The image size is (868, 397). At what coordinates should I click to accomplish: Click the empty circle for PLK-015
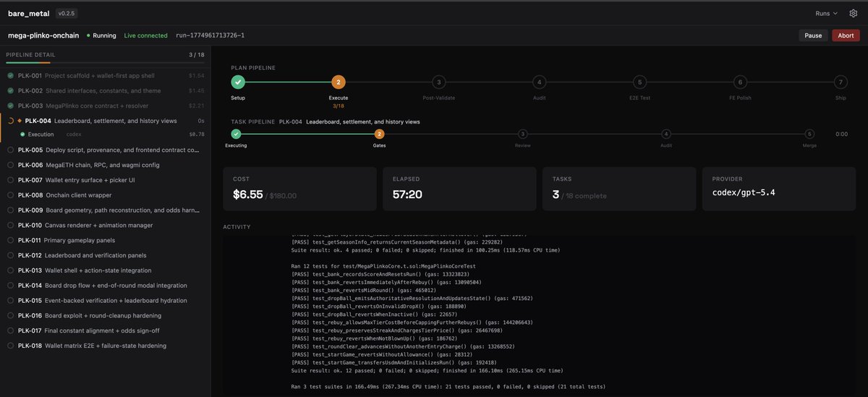pos(11,300)
